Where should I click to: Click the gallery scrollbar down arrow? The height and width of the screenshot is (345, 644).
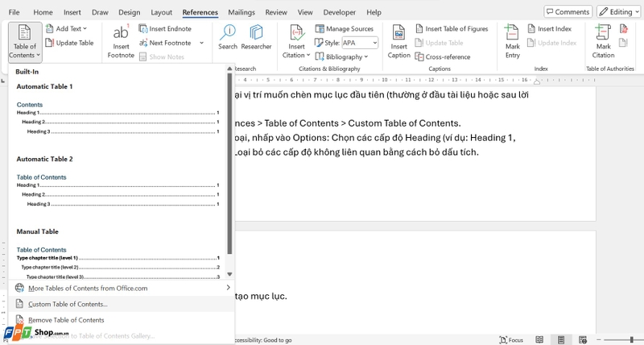tap(229, 274)
